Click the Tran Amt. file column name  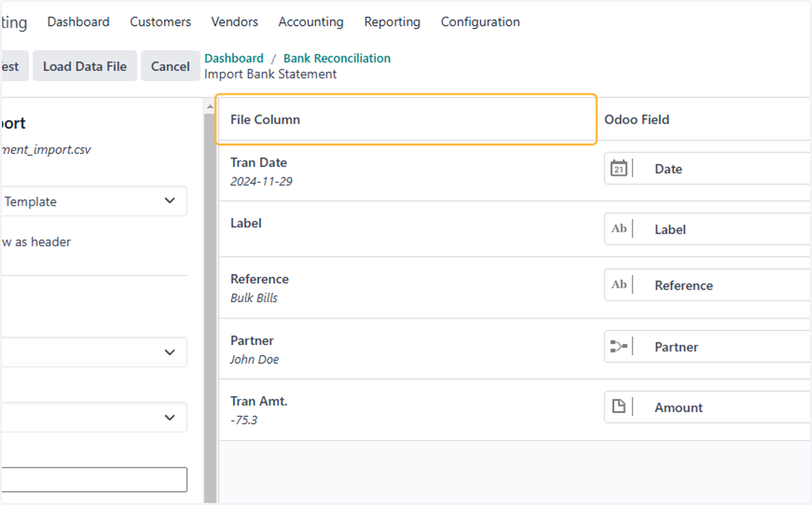pos(258,401)
